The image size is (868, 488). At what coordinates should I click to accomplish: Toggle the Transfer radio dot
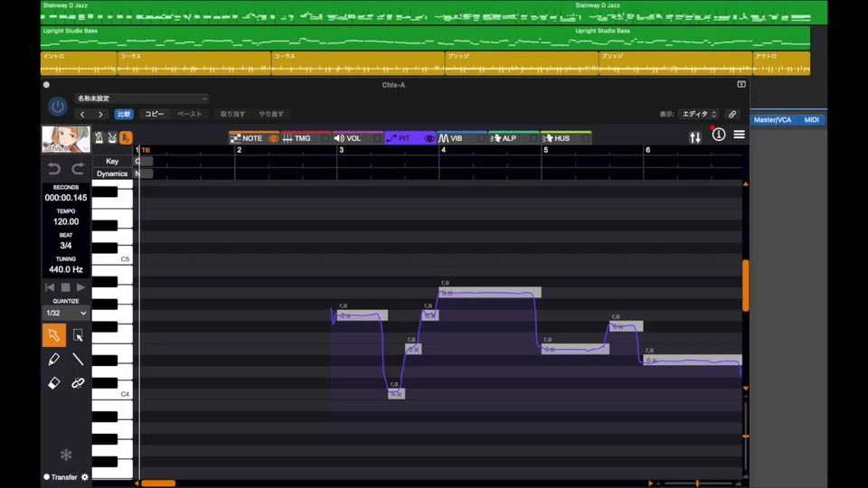46,477
